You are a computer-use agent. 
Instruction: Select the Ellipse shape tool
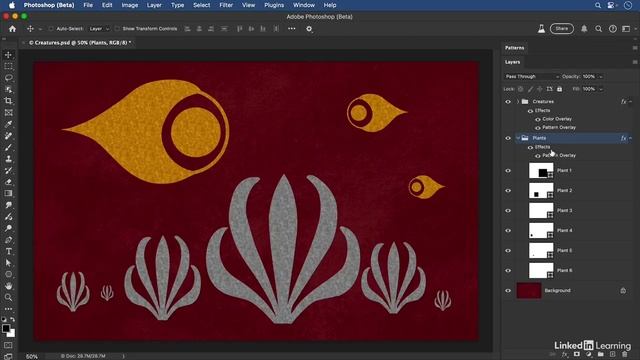pos(8,274)
